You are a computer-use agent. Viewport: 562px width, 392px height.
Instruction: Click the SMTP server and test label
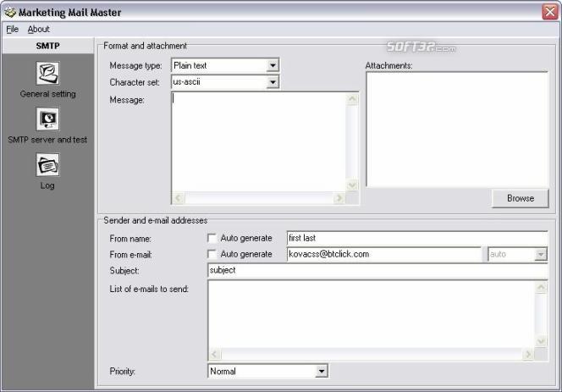click(47, 140)
